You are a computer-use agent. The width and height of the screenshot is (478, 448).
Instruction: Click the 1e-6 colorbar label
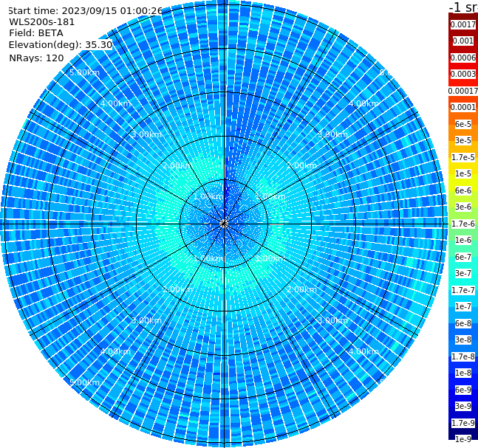pyautogui.click(x=463, y=240)
